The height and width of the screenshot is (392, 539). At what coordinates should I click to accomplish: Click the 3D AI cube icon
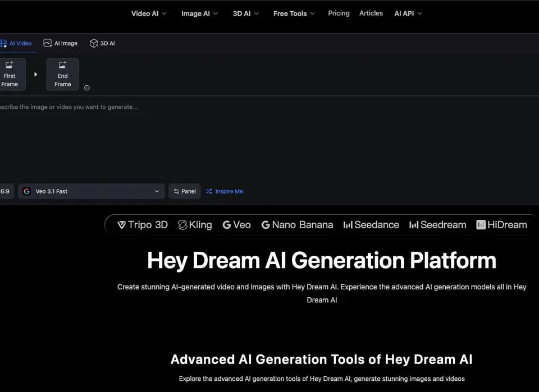click(94, 43)
